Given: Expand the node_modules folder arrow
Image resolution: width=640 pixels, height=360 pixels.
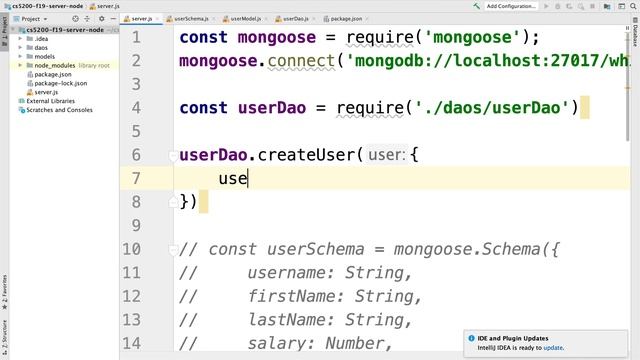Looking at the screenshot, I should (20, 65).
